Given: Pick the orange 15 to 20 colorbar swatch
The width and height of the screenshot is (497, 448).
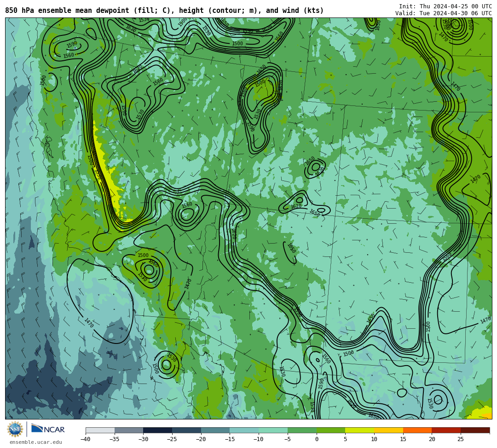Looking at the screenshot, I should (417, 430).
